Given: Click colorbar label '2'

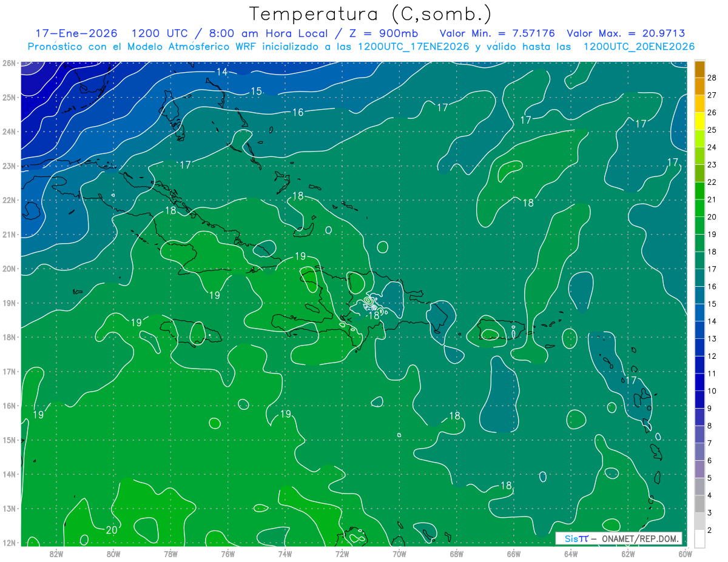Looking at the screenshot, I should coord(710,530).
